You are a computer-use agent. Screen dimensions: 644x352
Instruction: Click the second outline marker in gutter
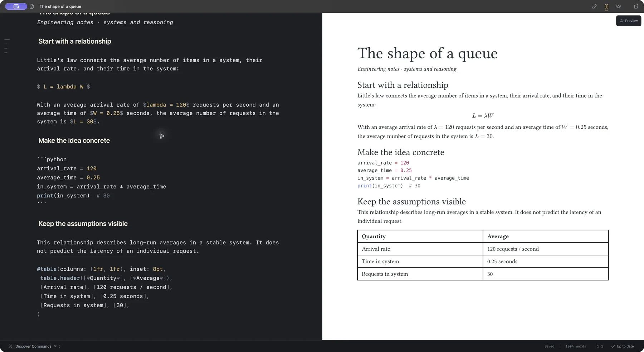pos(6,44)
